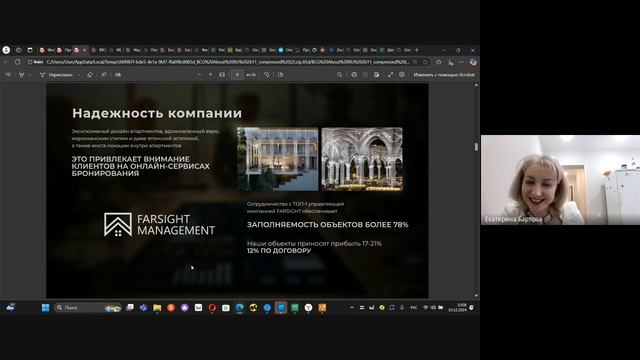The image size is (640, 360).
Task: Click the PDF scrollbar down arrow
Action: [476, 296]
